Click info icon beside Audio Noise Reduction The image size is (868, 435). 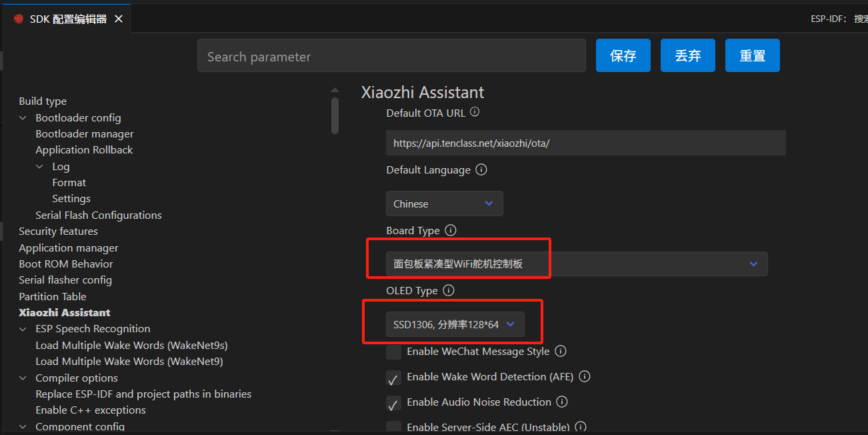point(562,402)
